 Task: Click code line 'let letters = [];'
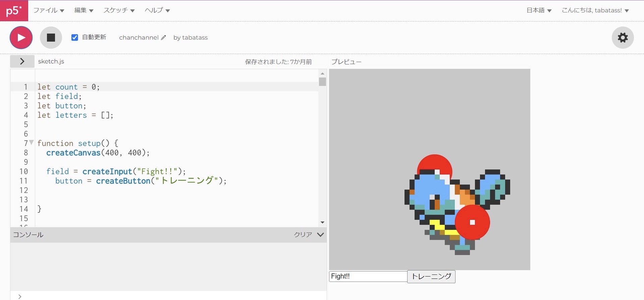click(75, 115)
